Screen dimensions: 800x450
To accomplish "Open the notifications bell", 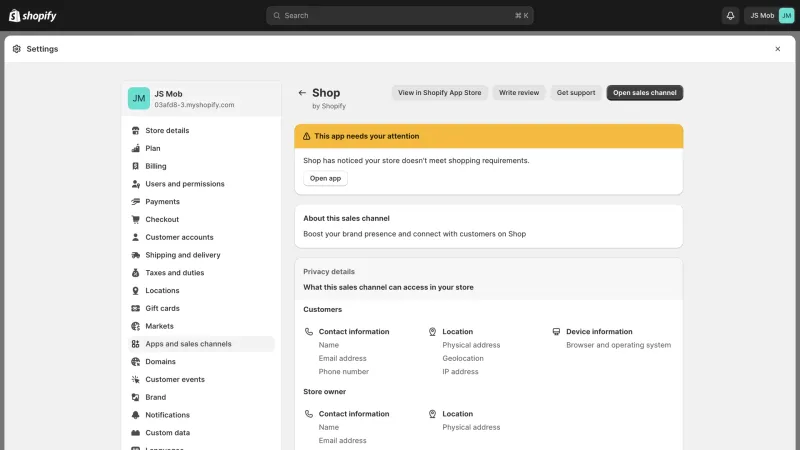I will [730, 15].
